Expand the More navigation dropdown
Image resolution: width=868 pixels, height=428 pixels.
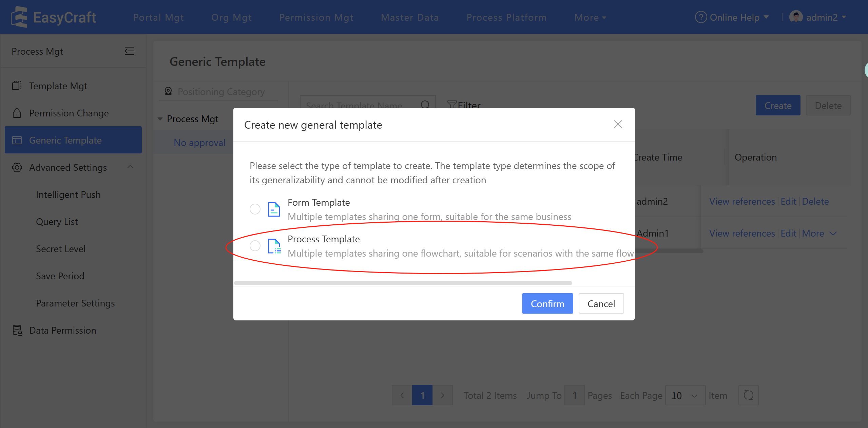coord(590,17)
